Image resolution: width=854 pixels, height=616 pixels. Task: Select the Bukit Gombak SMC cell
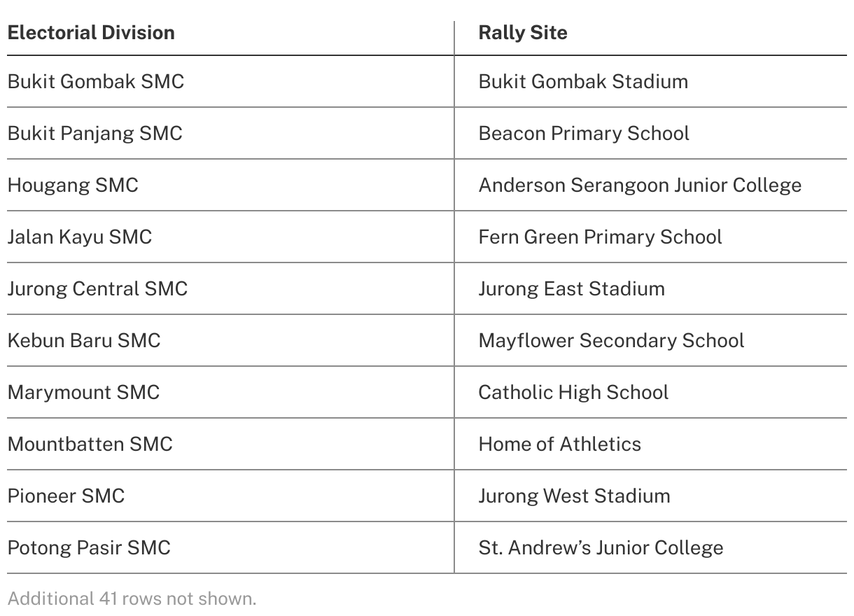[x=96, y=81]
